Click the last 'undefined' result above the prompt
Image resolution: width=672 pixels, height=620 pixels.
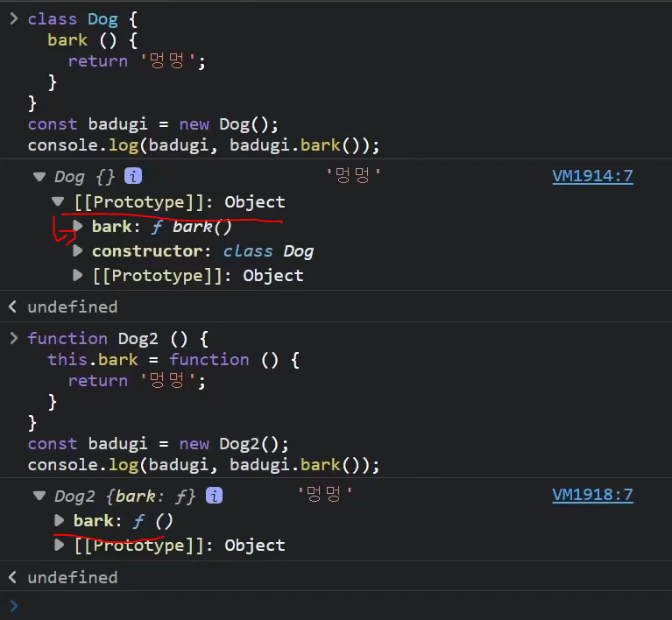point(73,578)
